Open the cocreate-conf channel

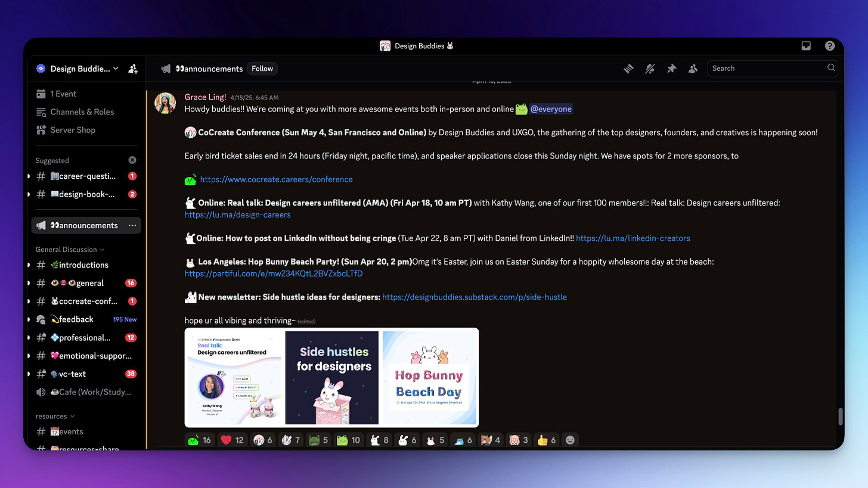click(86, 301)
